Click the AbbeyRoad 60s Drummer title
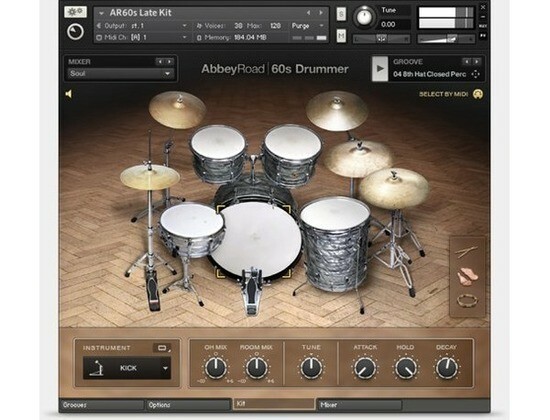Image resolution: width=550 pixels, height=420 pixels. pos(275,69)
